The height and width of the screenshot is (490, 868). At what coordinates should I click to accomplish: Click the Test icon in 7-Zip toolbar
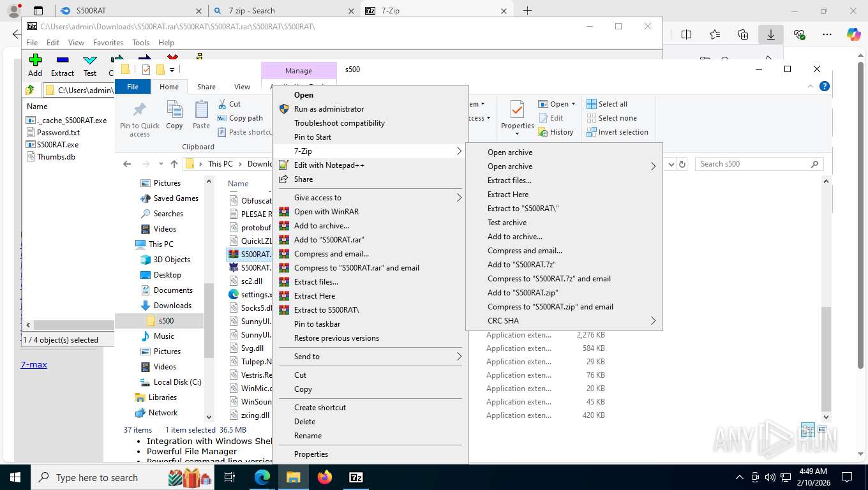click(x=90, y=60)
